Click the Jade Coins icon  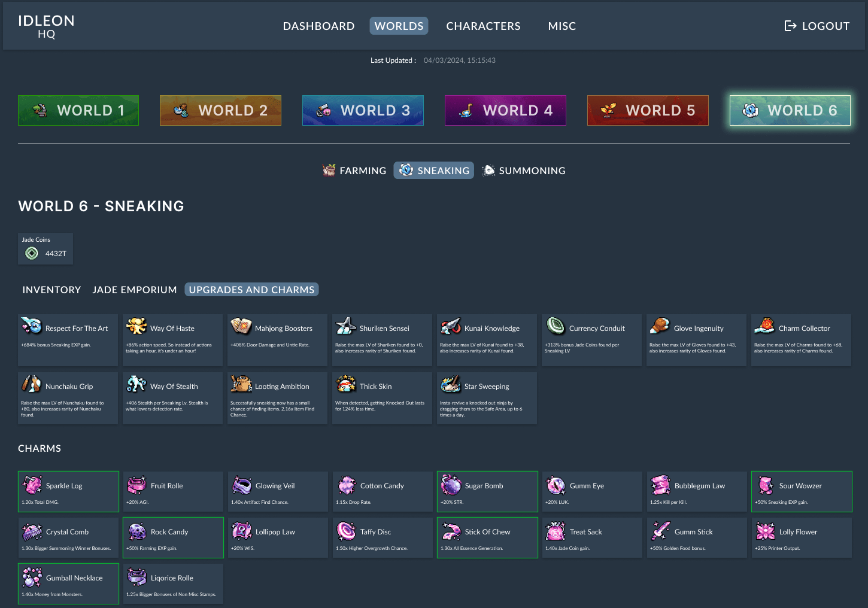point(32,254)
